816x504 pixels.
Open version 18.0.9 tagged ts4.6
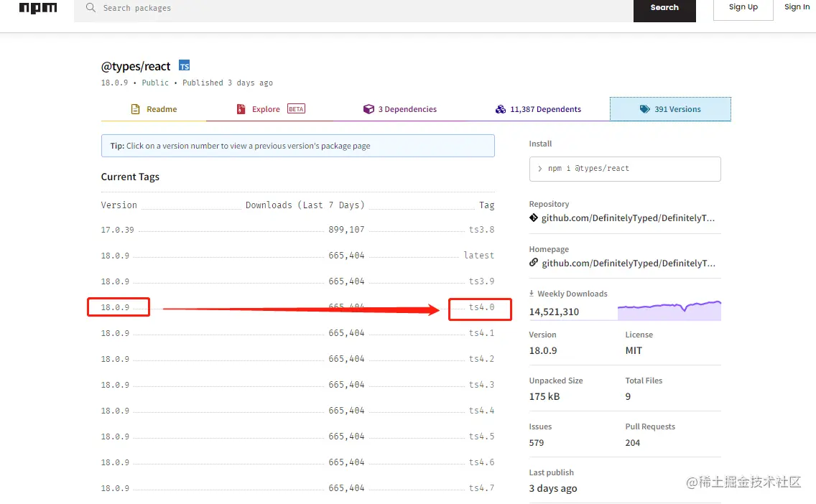115,462
